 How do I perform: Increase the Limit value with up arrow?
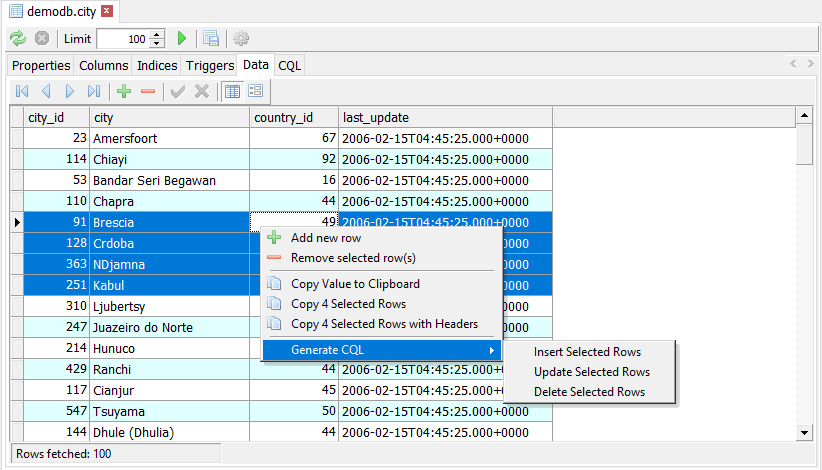[157, 34]
